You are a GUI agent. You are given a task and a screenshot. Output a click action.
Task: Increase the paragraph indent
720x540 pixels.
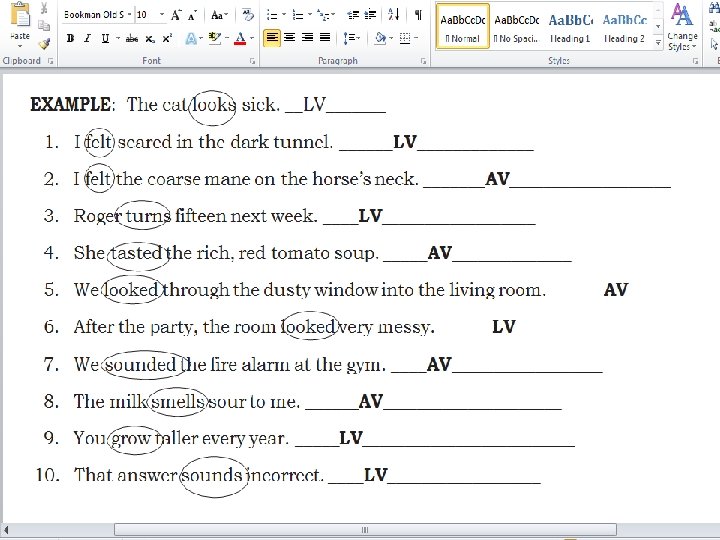(x=370, y=15)
